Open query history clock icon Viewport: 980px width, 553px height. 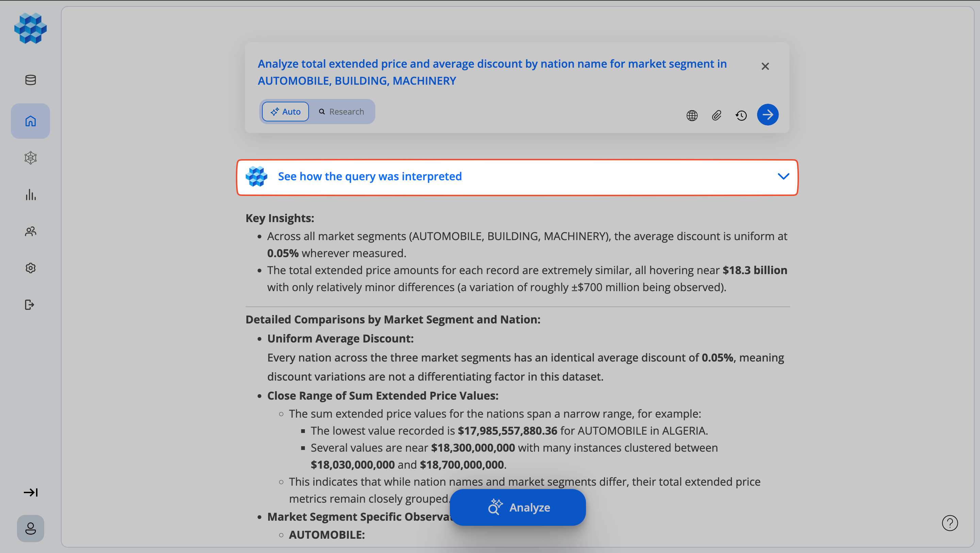tap(741, 115)
